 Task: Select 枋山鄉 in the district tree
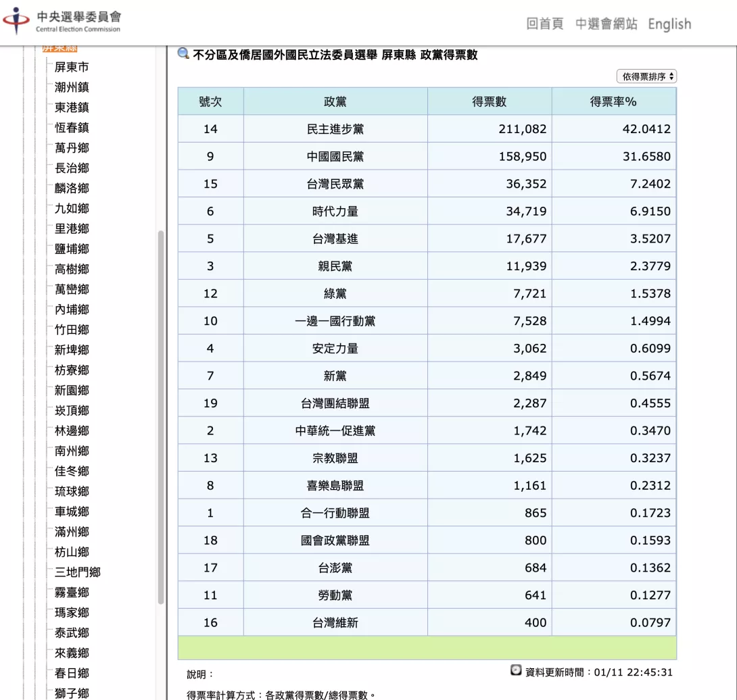click(x=72, y=552)
